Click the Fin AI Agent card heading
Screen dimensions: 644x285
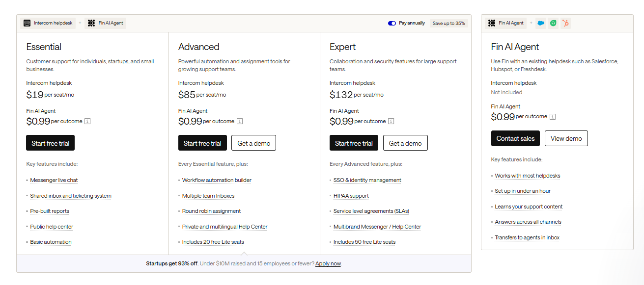tap(515, 47)
